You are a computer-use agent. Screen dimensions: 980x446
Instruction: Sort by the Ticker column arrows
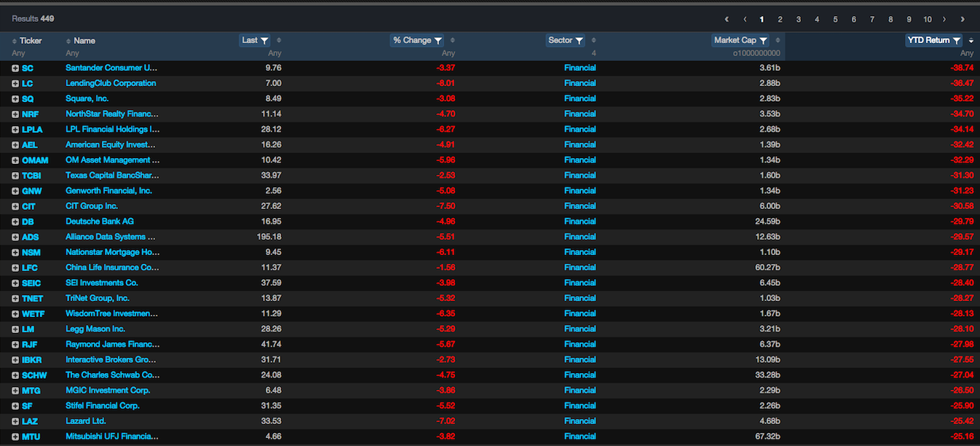15,41
